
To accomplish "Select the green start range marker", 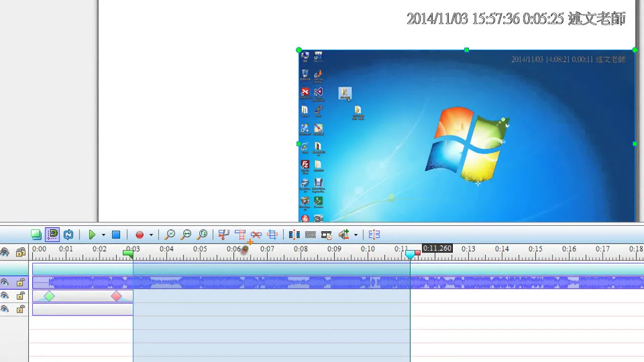I will [128, 254].
